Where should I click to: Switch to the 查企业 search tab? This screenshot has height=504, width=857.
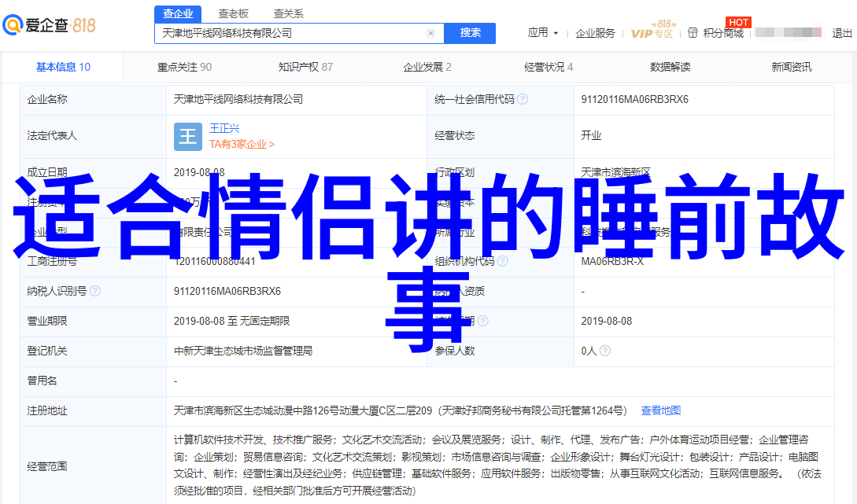point(178,13)
